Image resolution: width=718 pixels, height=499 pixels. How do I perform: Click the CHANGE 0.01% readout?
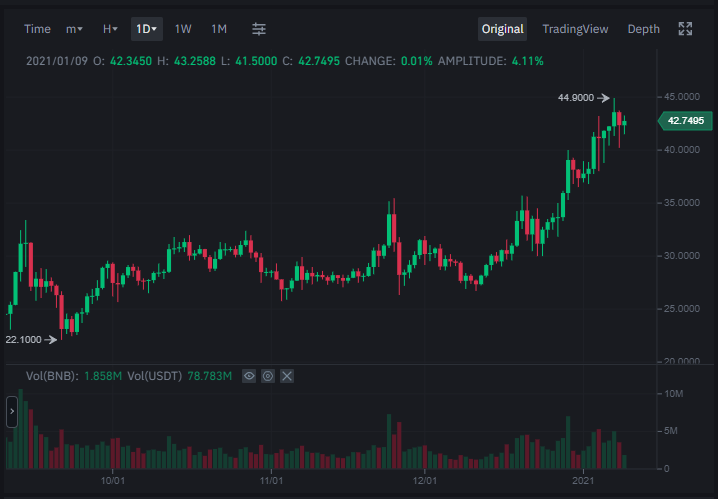point(388,61)
